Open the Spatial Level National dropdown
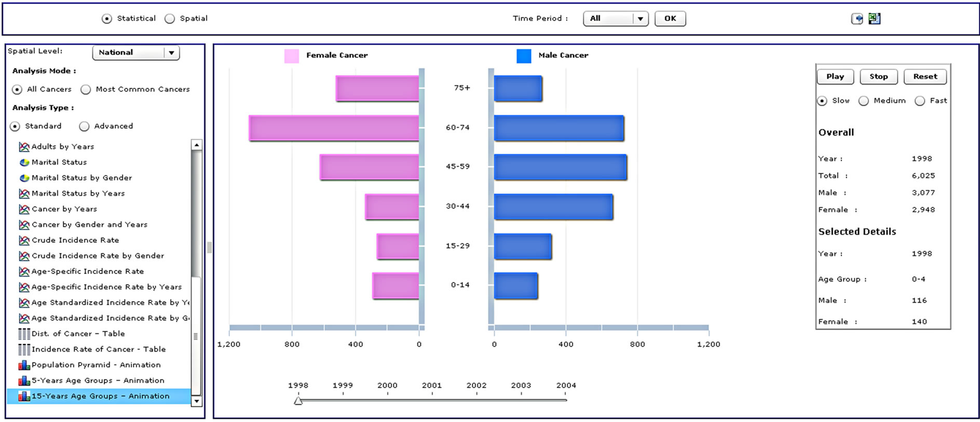Image resolution: width=980 pixels, height=422 pixels. click(x=136, y=52)
